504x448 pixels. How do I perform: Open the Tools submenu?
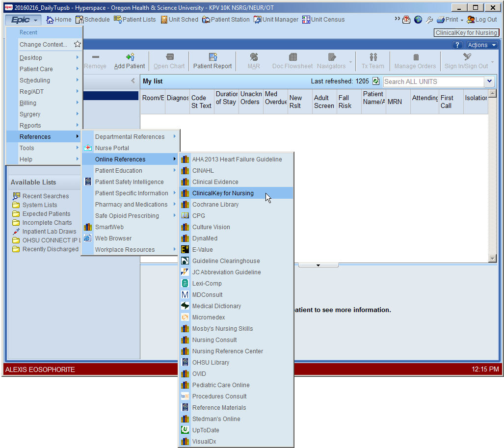point(44,148)
